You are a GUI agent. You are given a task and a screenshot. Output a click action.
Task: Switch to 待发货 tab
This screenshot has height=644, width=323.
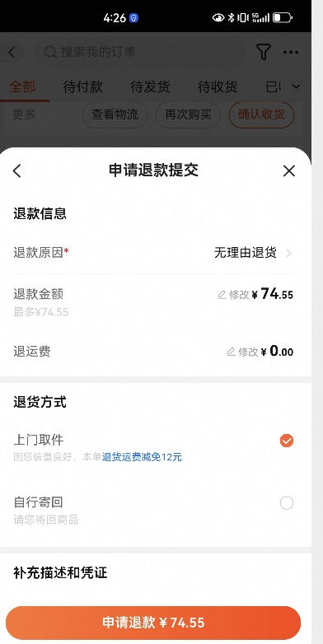[x=150, y=86]
